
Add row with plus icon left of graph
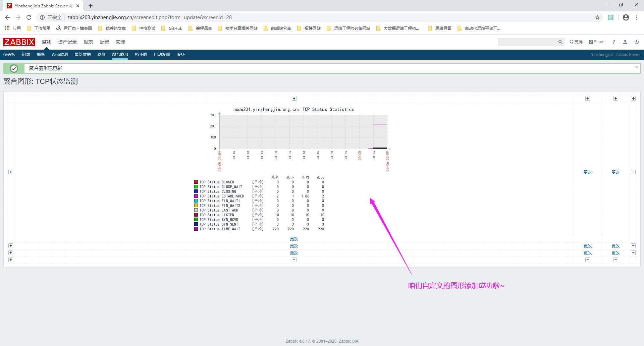[11, 172]
